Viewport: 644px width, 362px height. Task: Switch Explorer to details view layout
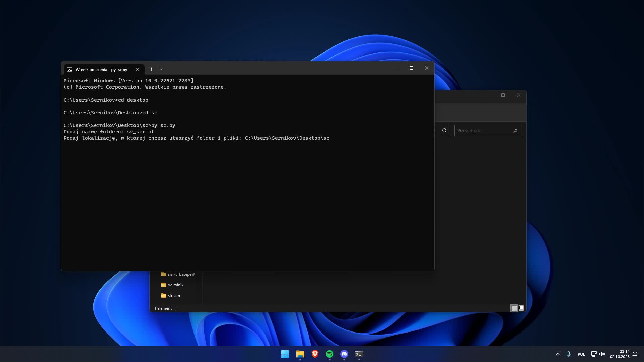coord(514,308)
